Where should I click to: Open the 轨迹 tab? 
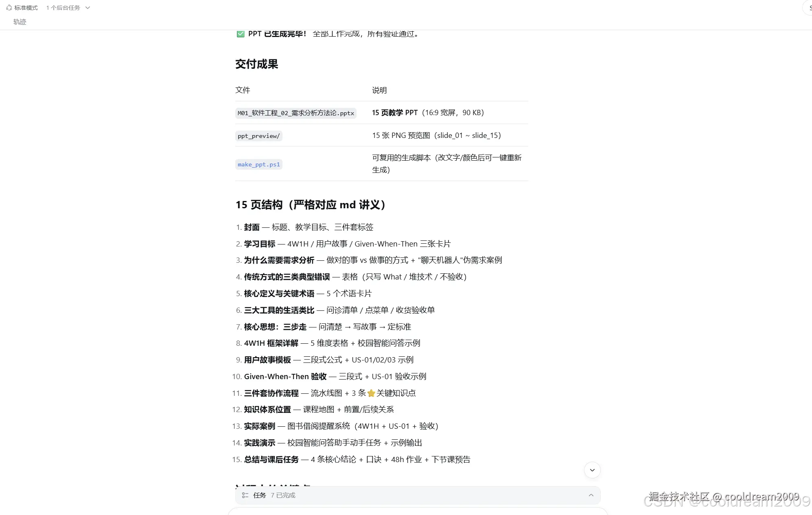click(x=20, y=22)
